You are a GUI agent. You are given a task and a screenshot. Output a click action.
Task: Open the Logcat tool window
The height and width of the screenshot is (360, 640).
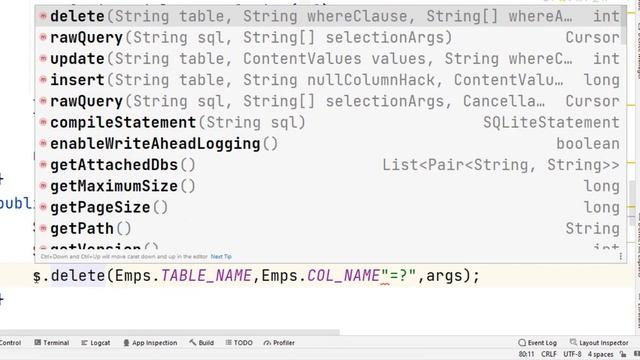point(96,343)
